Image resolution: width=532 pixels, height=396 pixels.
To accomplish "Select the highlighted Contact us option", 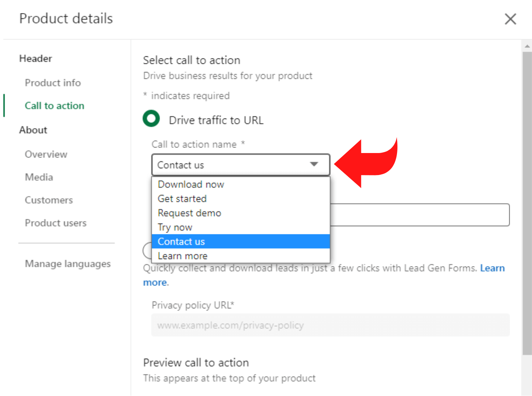I will point(181,241).
